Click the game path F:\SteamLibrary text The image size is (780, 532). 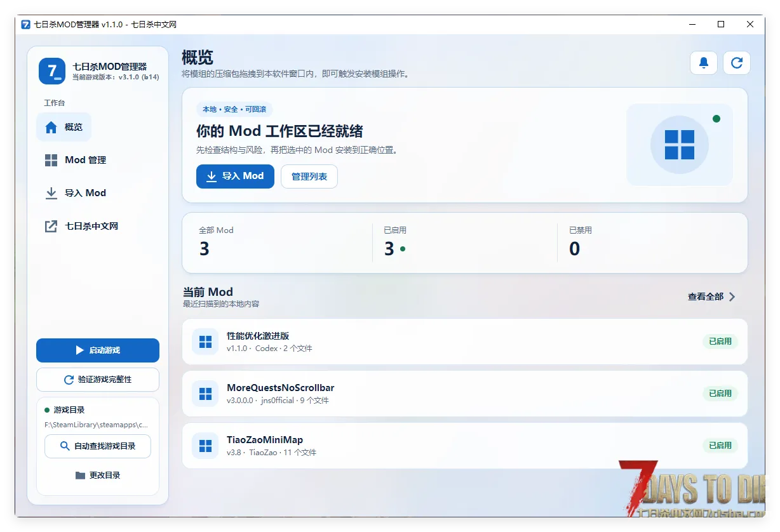(x=96, y=425)
